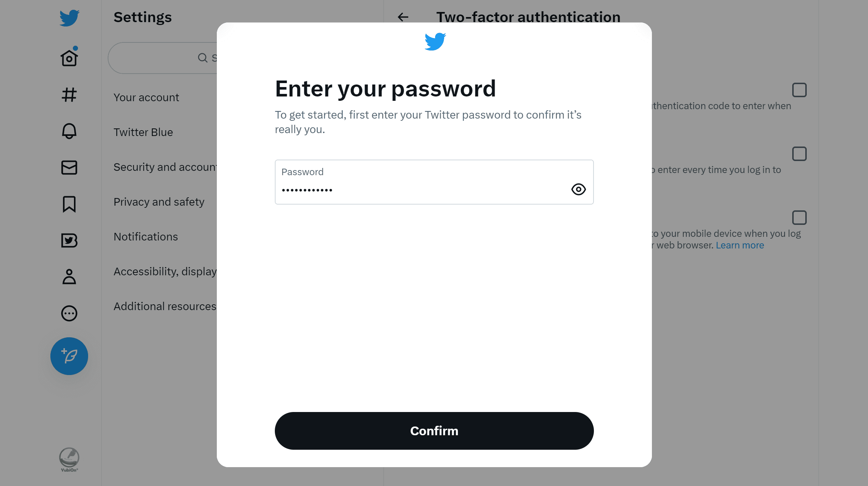The height and width of the screenshot is (486, 868).
Task: Click the Confirm button
Action: 434,431
